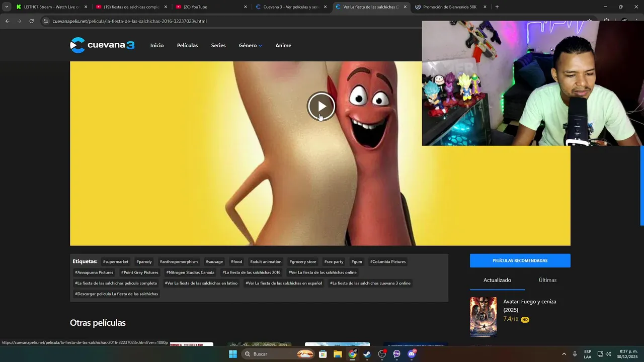Click the #adult animation tag
This screenshot has width=644, height=362.
(266, 261)
